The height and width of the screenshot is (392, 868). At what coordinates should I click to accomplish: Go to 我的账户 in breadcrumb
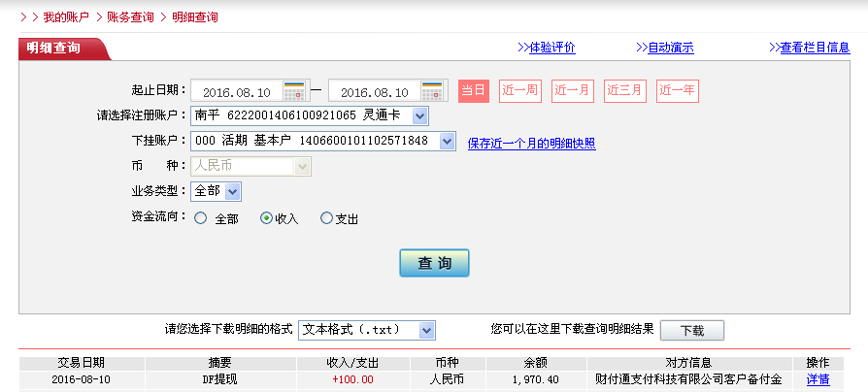pyautogui.click(x=66, y=17)
